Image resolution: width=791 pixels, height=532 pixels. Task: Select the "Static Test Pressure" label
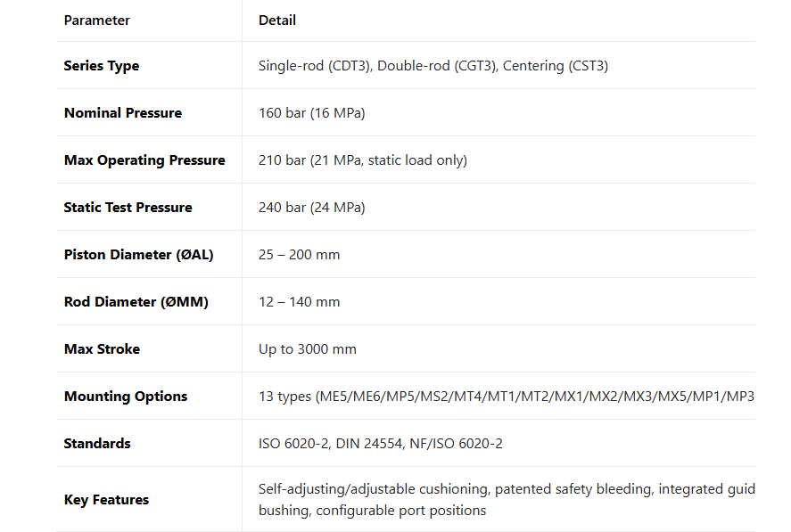point(128,208)
